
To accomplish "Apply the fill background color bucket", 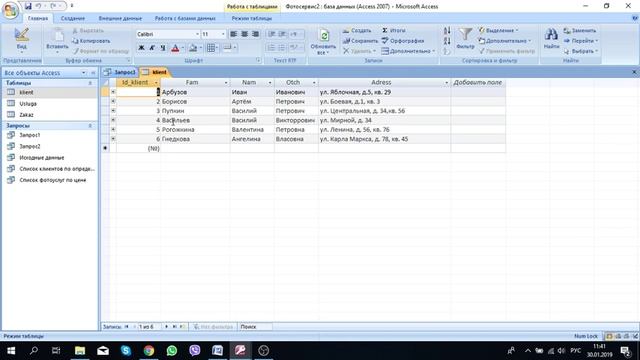I will click(193, 48).
